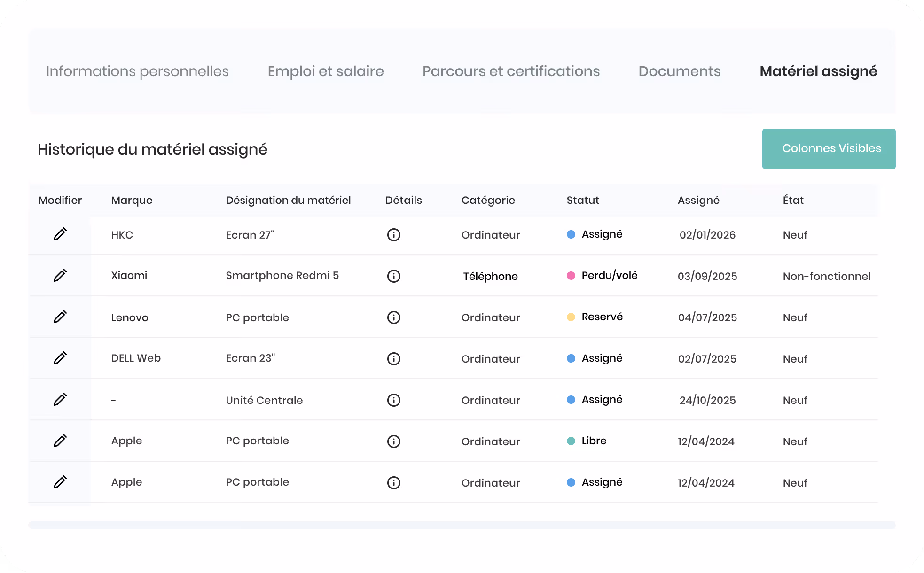Screen dimensions: 924x573
Task: Click Désignation du matériel column header
Action: pos(288,201)
